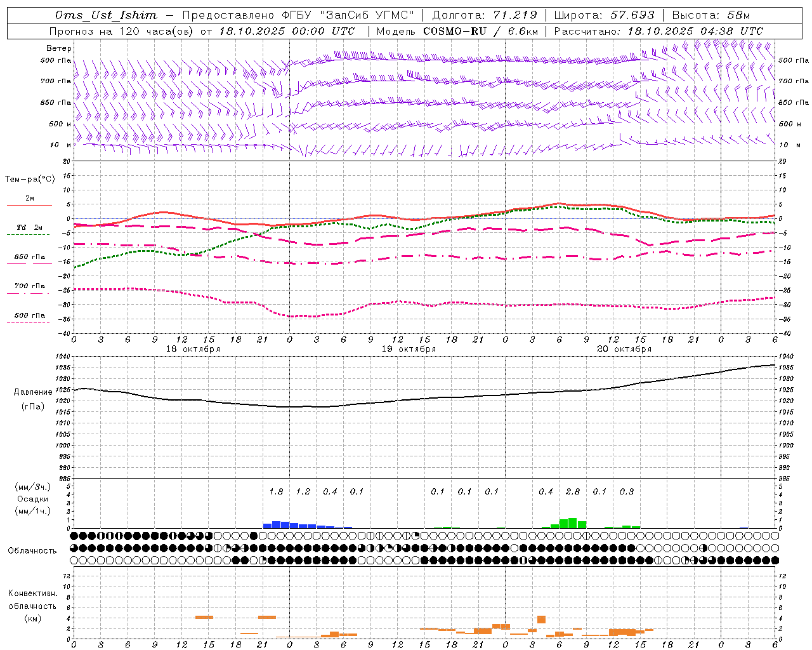Click the solid red "2м" legend line
812x650 pixels.
[29, 206]
